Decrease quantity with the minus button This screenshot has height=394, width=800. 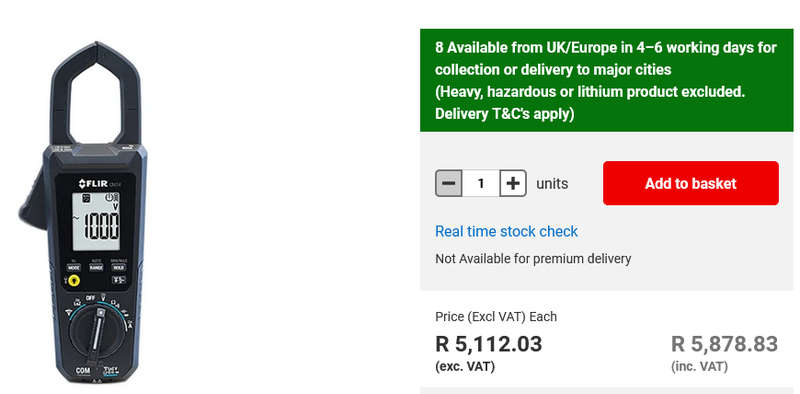click(448, 183)
